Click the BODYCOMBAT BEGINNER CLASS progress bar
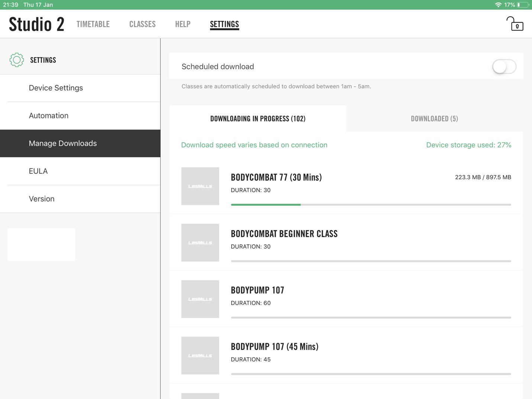532x399 pixels. [x=371, y=261]
